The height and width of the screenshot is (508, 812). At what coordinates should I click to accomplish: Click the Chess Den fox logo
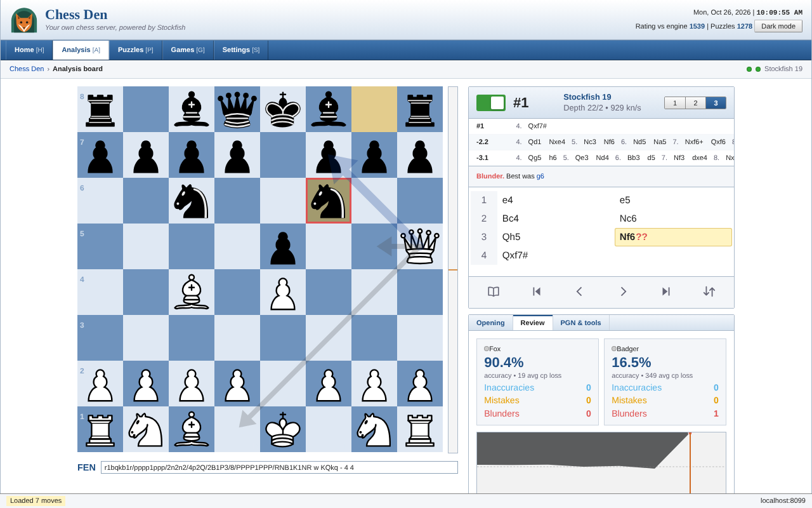pyautogui.click(x=24, y=20)
